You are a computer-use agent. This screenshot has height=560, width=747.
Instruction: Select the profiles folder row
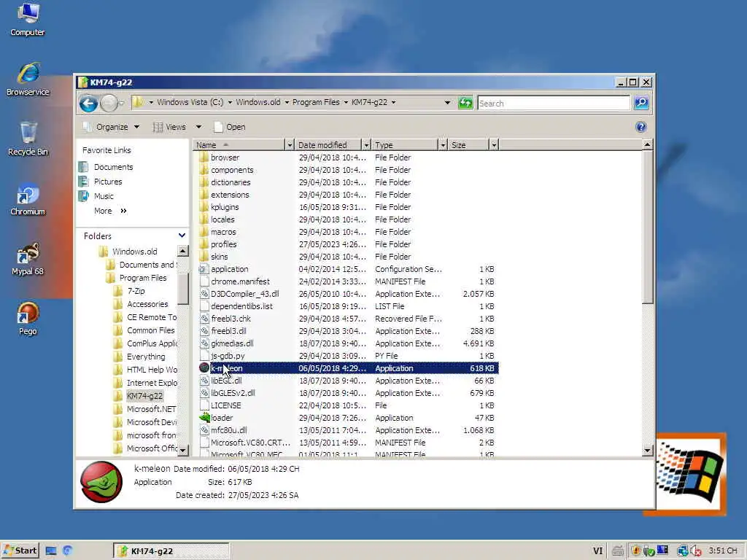tap(348, 244)
